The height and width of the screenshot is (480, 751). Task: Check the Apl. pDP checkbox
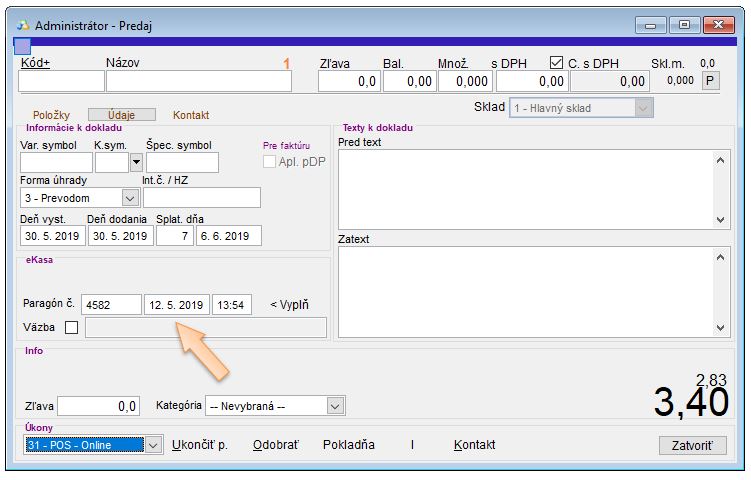tap(269, 162)
